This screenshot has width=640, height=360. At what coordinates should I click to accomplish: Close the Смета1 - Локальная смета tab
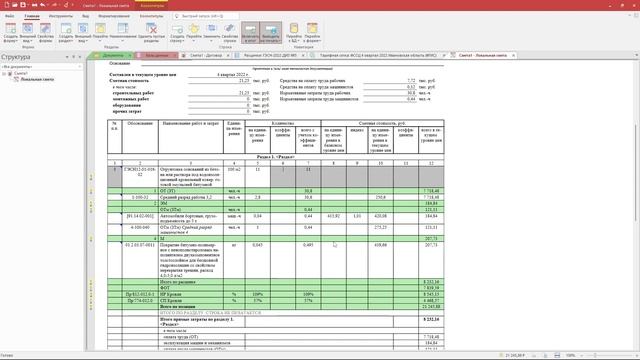point(513,55)
